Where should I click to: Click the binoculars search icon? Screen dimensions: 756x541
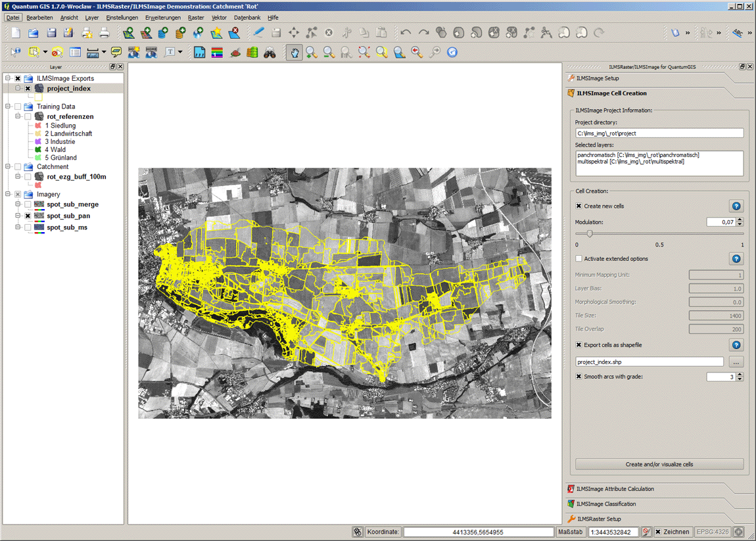(270, 53)
